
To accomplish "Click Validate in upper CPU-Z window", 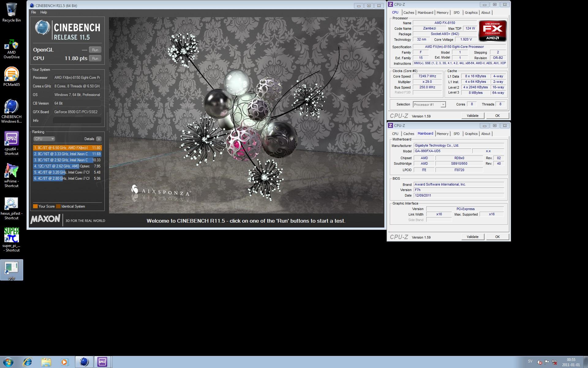I will pyautogui.click(x=473, y=116).
